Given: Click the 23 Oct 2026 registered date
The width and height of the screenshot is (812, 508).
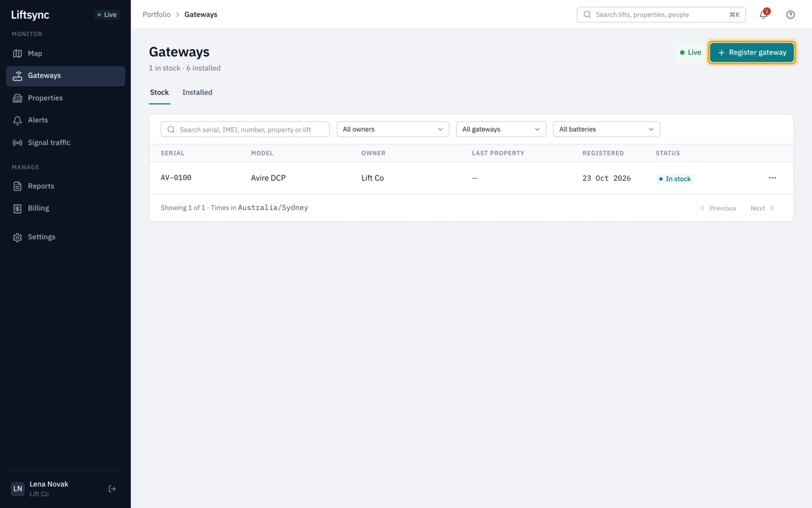Looking at the screenshot, I should coord(607,178).
